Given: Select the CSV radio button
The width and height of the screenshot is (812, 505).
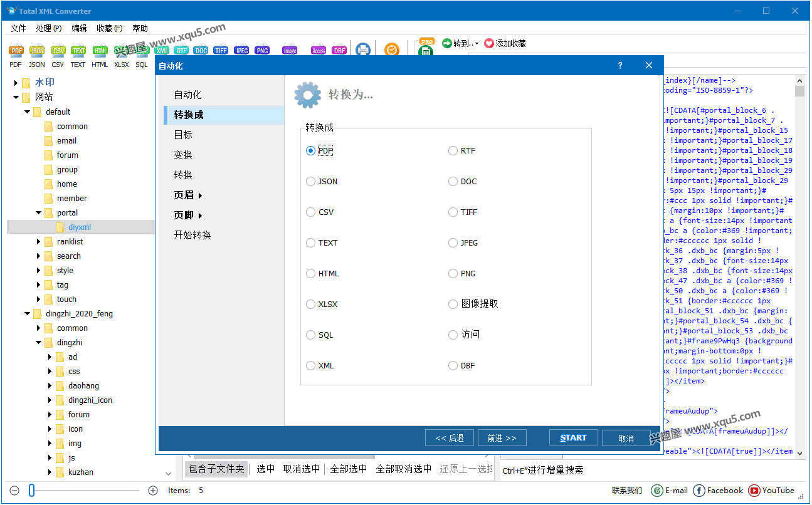Looking at the screenshot, I should (x=310, y=212).
